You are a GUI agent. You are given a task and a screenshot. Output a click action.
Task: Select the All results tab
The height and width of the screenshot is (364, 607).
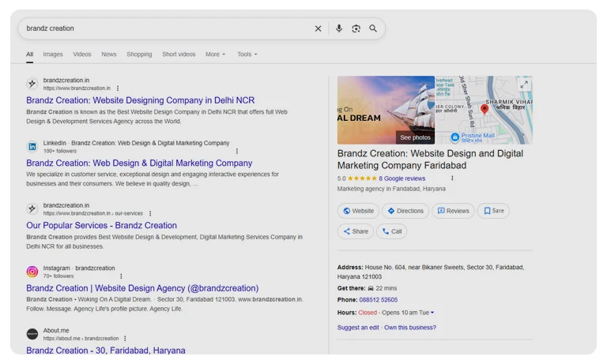pos(29,54)
